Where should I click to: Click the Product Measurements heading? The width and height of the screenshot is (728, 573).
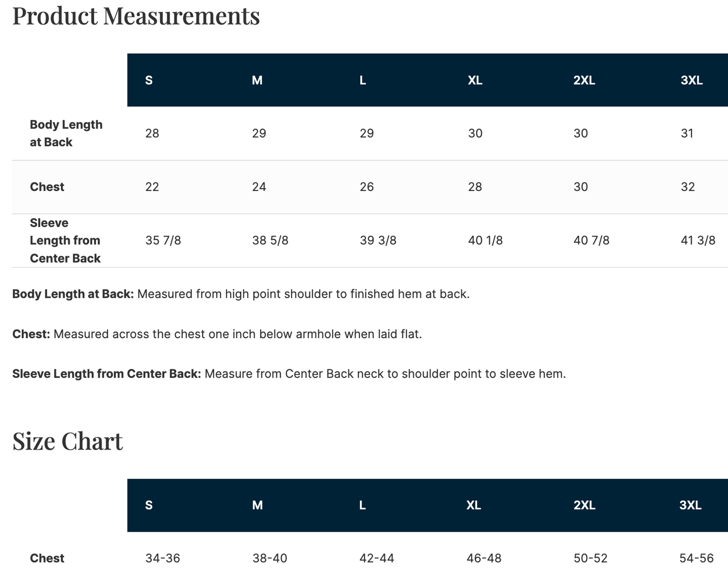tap(136, 16)
